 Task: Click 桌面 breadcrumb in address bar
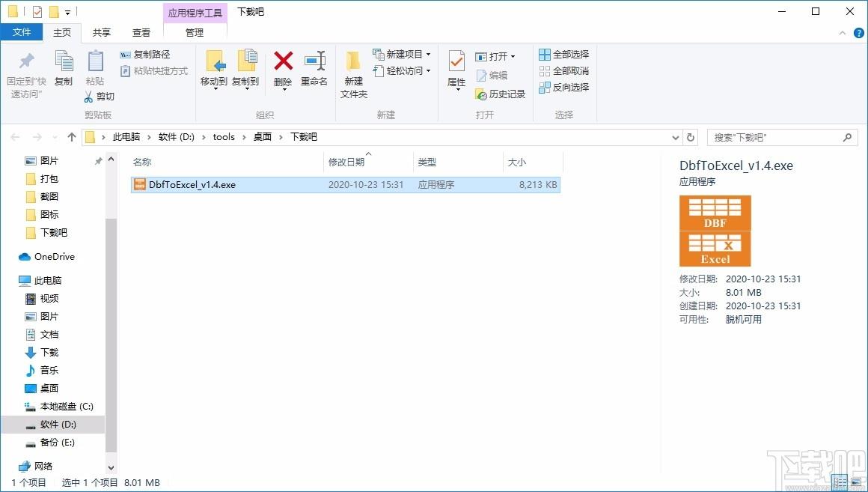(x=263, y=137)
